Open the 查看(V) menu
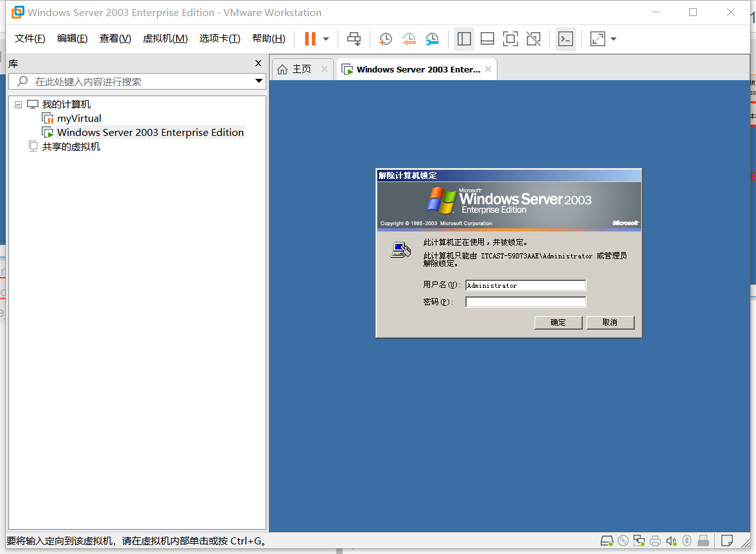This screenshot has height=554, width=756. pos(116,38)
